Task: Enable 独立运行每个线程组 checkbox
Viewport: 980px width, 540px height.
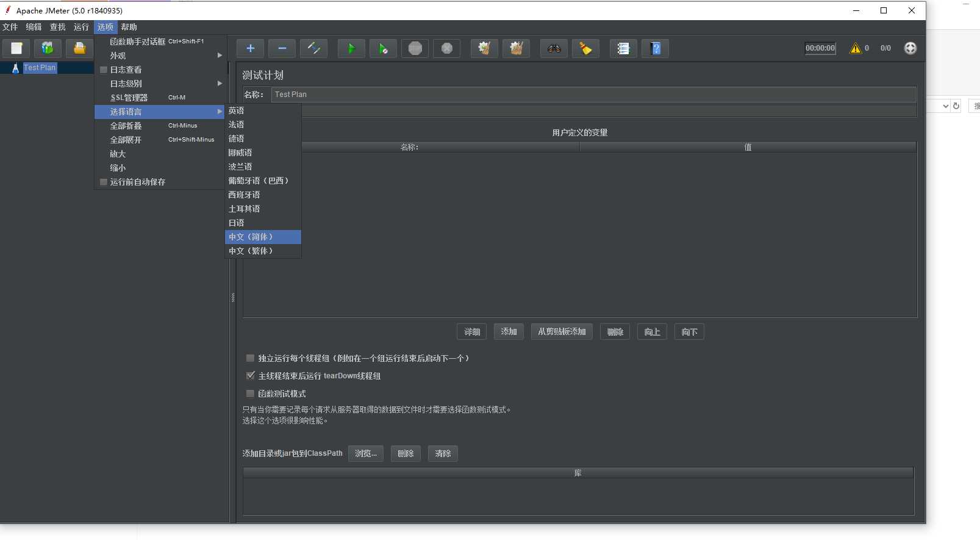Action: pos(250,358)
